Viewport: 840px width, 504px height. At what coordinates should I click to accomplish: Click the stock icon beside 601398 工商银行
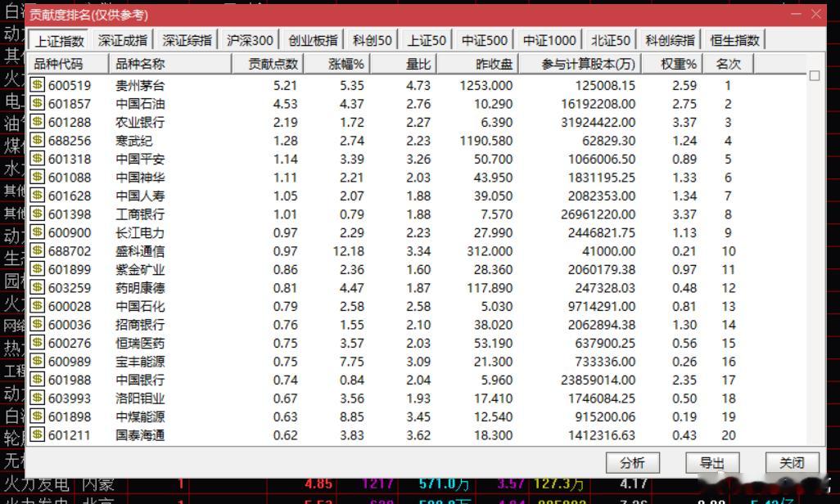click(x=37, y=214)
